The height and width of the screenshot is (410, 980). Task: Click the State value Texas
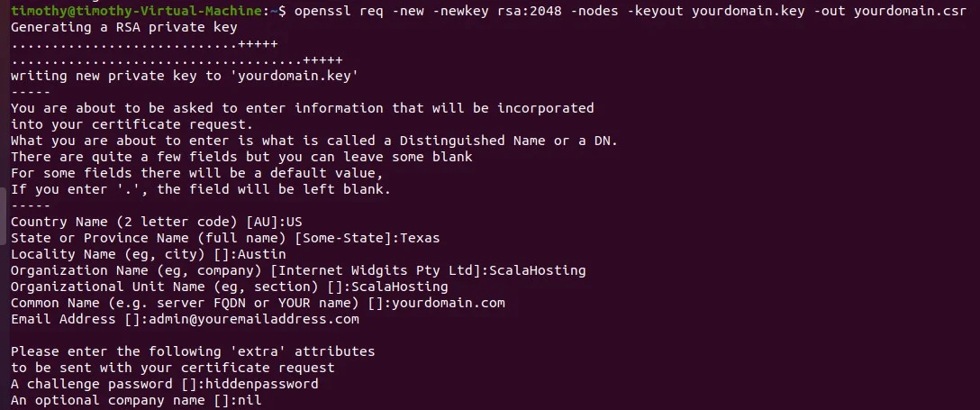(420, 238)
